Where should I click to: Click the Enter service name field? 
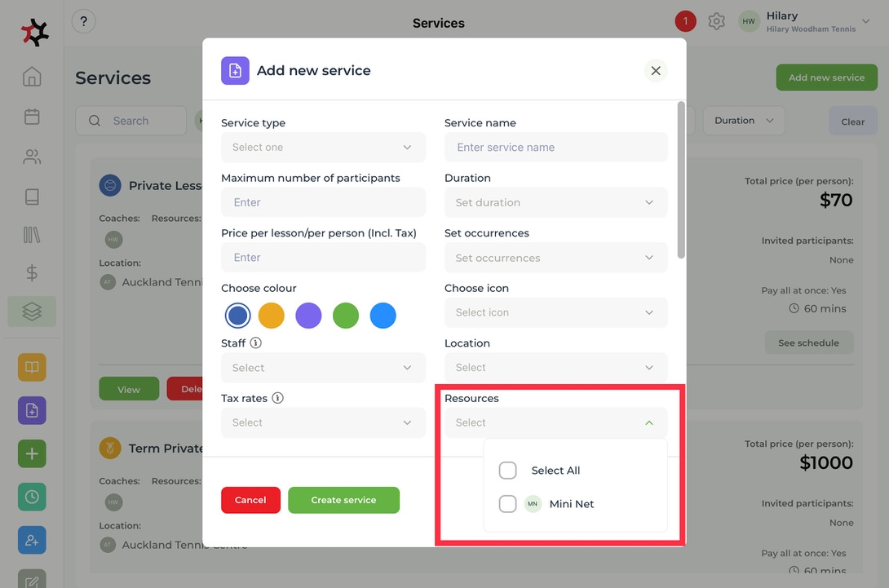click(x=555, y=148)
